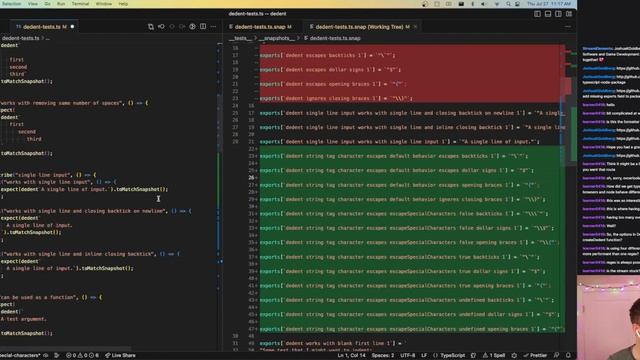This screenshot has width=640, height=360.
Task: Start a Live Share session from status bar
Action: click(120, 356)
